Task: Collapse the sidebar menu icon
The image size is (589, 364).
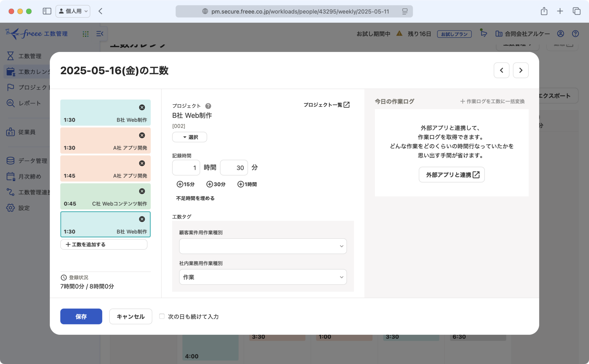Action: 100,34
